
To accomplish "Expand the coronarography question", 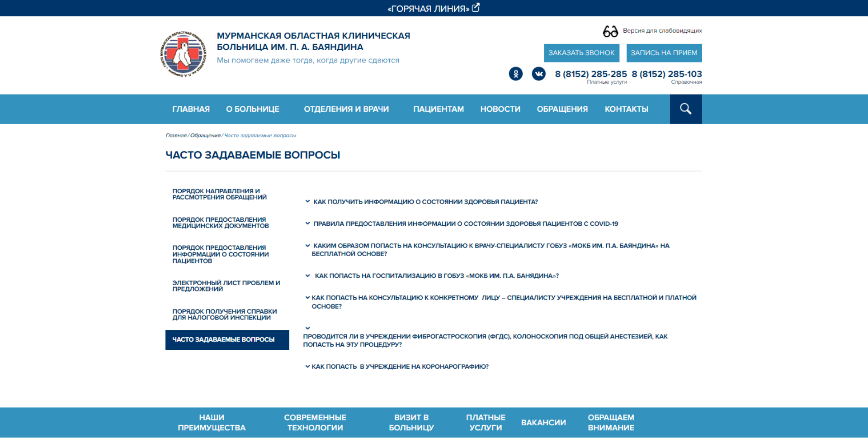I will coord(400,367).
